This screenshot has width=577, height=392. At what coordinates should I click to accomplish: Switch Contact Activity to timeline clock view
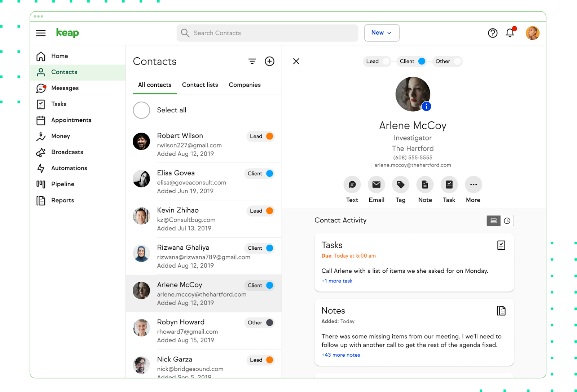point(507,221)
